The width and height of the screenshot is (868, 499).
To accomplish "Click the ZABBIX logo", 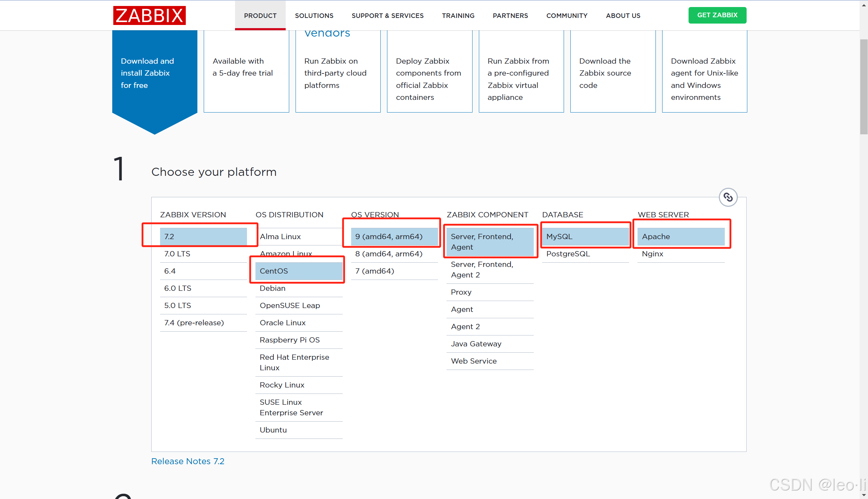I will pos(149,15).
